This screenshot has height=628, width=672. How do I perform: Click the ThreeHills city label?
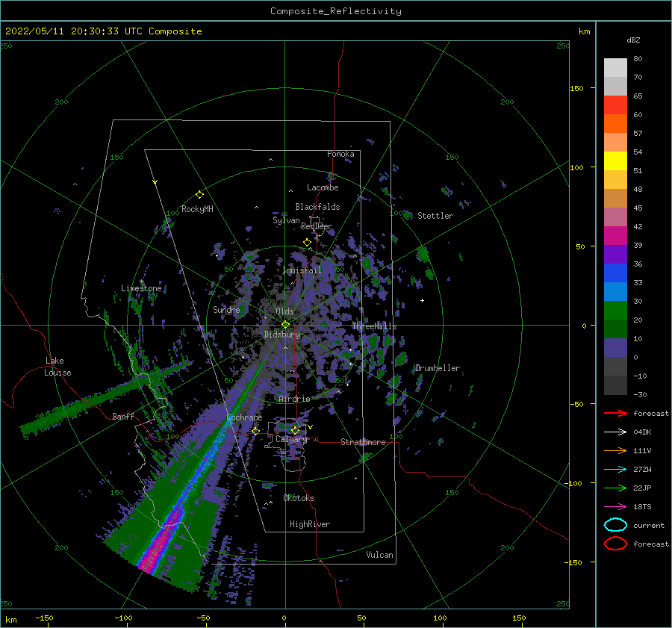[374, 326]
